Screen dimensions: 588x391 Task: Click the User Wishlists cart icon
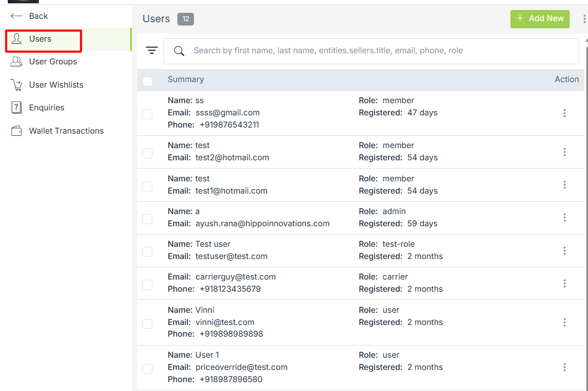17,85
